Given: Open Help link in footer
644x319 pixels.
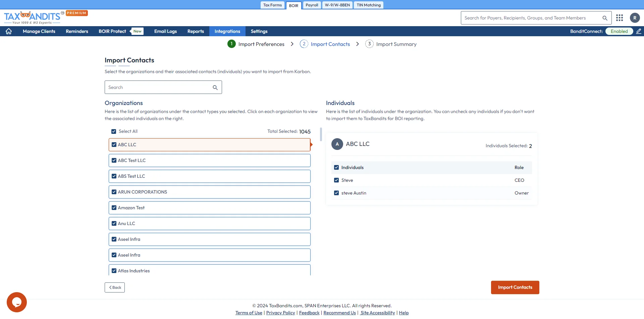Looking at the screenshot, I should 404,313.
